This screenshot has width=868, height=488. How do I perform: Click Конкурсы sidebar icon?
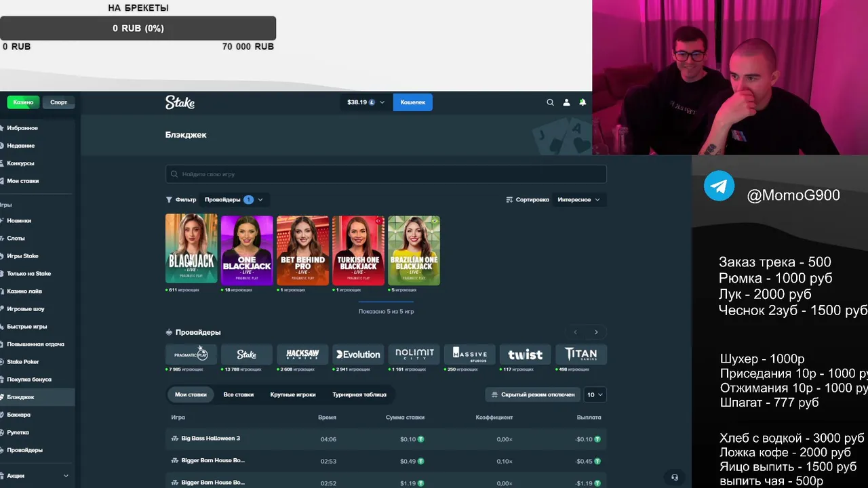[2, 163]
